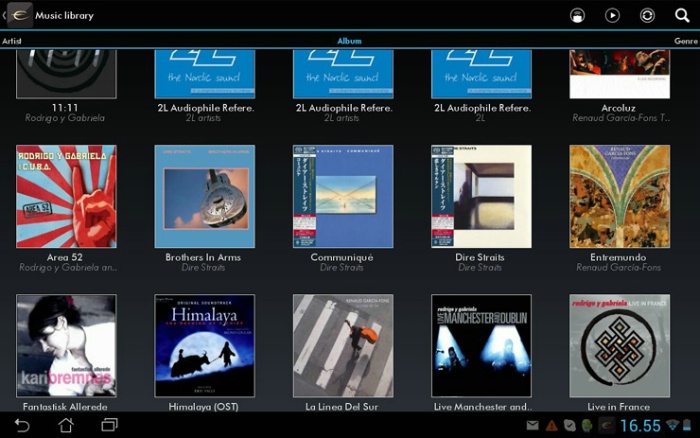Open the green Android notification icon
This screenshot has width=700, height=438.
tap(587, 425)
